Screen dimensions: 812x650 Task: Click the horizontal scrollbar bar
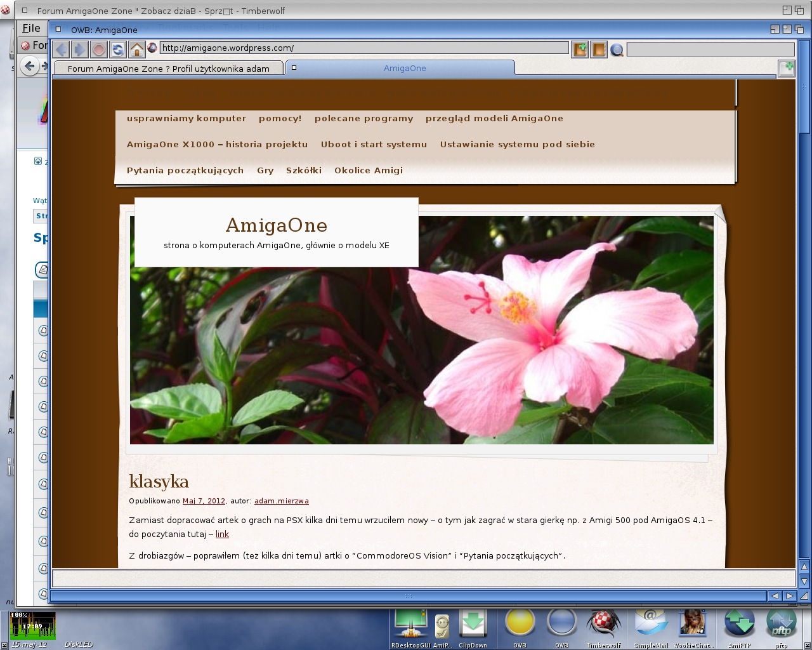pos(409,596)
